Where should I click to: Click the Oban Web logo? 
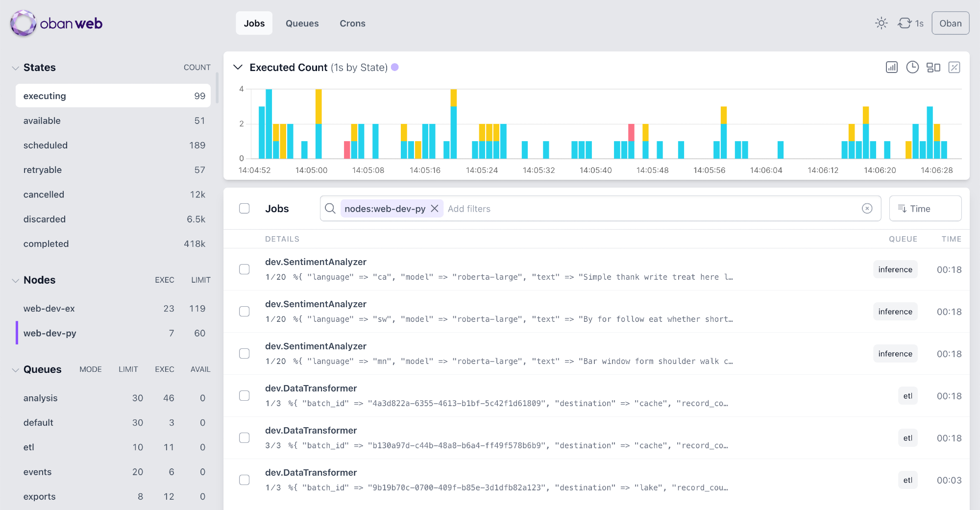click(56, 23)
